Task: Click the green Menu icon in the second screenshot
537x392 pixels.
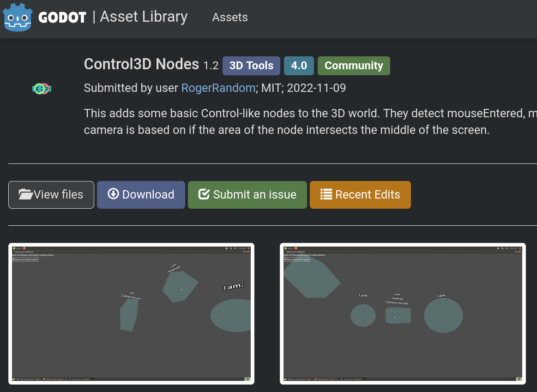Action: tap(286, 248)
